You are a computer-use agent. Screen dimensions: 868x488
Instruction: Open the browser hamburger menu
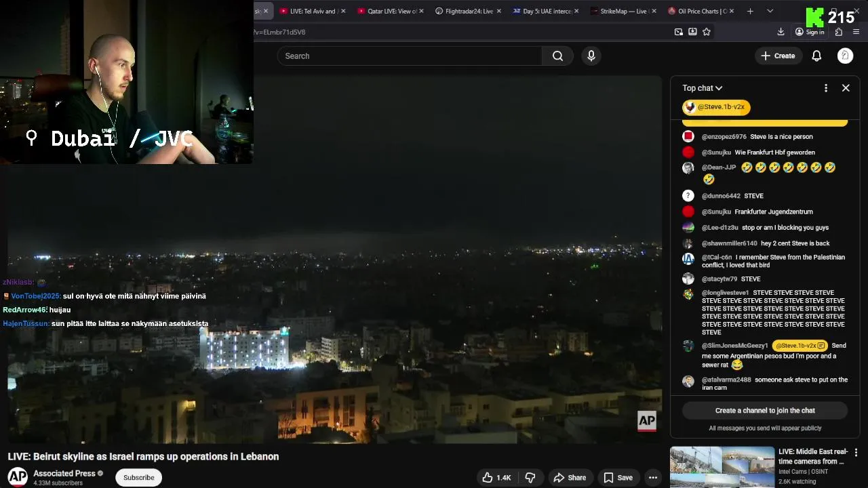pyautogui.click(x=856, y=32)
